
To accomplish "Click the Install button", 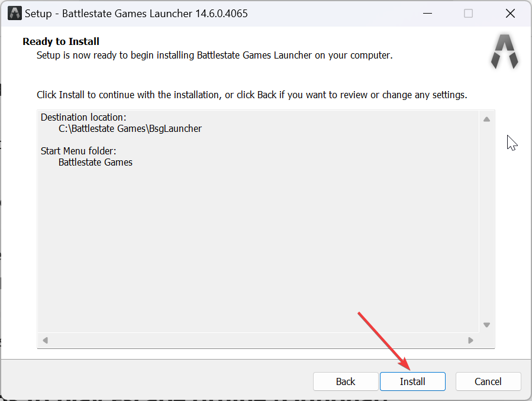I will [x=412, y=381].
